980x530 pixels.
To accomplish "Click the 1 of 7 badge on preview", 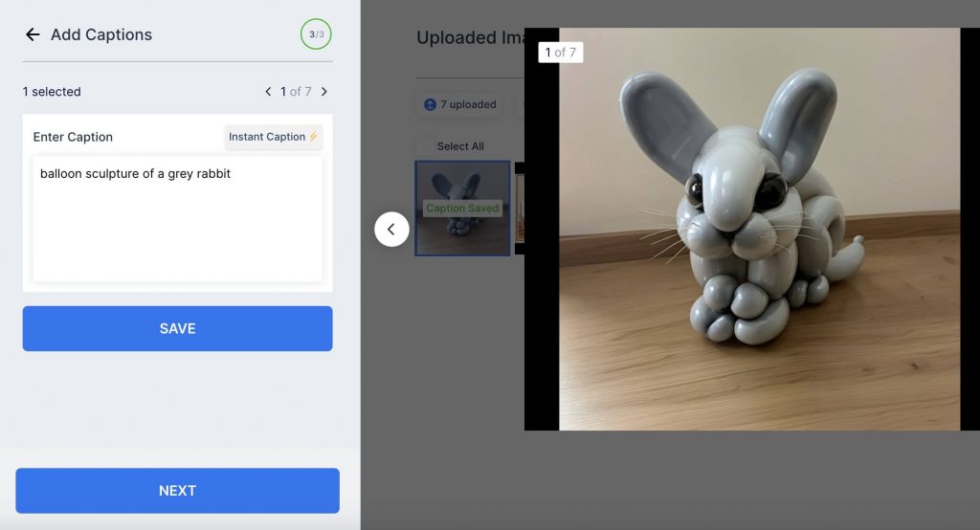I will [560, 53].
